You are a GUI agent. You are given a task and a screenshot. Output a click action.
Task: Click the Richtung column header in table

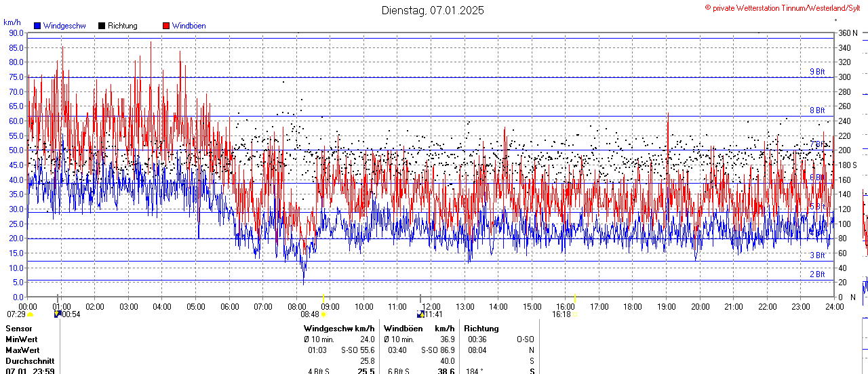coord(481,328)
